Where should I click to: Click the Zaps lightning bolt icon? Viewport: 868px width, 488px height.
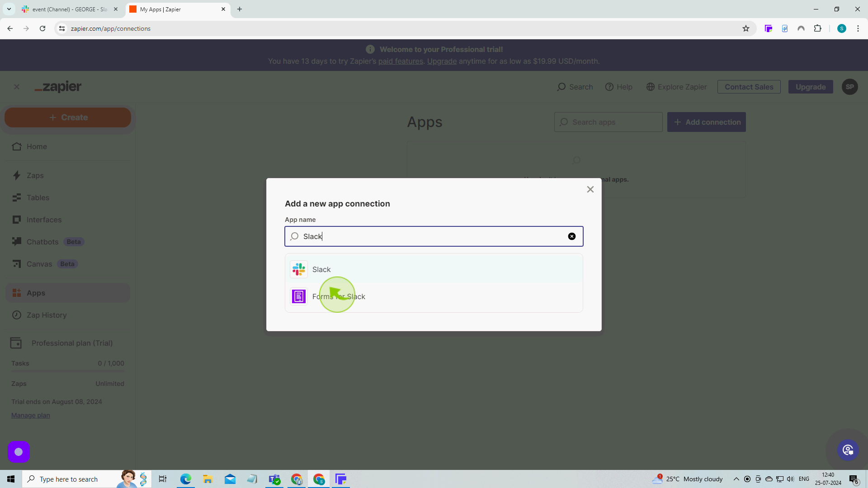coord(17,175)
